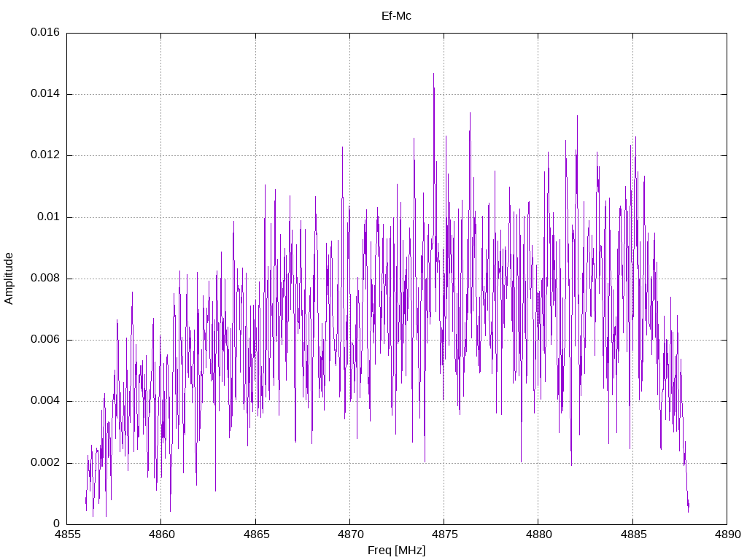The width and height of the screenshot is (747, 560).
Task: Click the 'Amplitude' y-axis label
Action: (9, 279)
